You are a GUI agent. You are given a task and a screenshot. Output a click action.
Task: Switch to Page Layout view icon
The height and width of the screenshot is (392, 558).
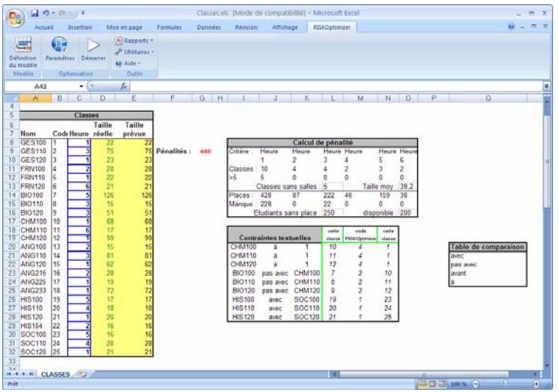[x=432, y=384]
